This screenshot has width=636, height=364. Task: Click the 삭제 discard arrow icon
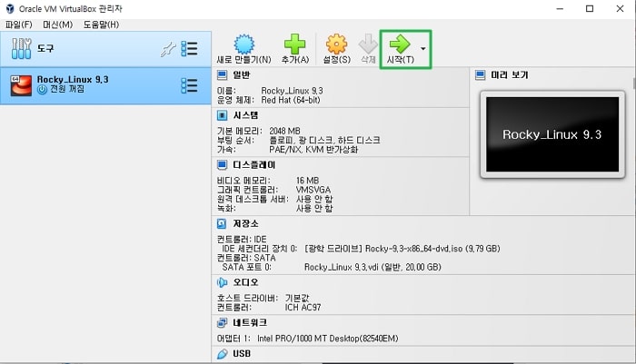point(368,44)
